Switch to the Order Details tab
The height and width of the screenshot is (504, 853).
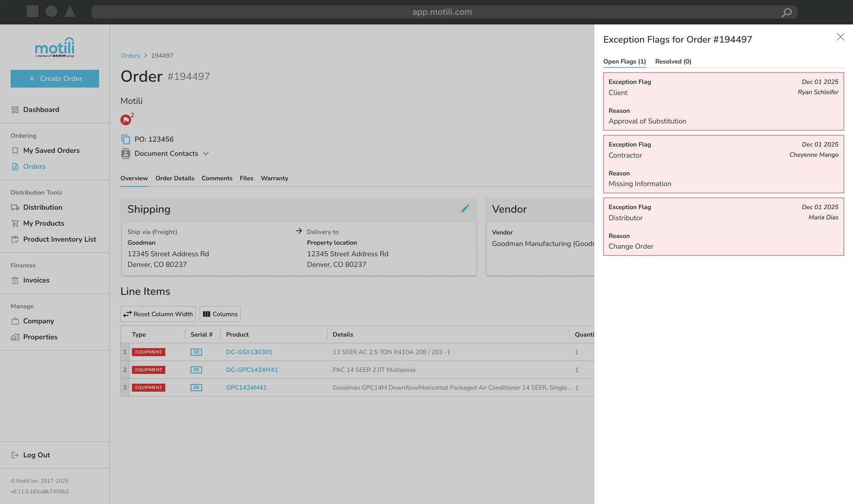(x=175, y=178)
